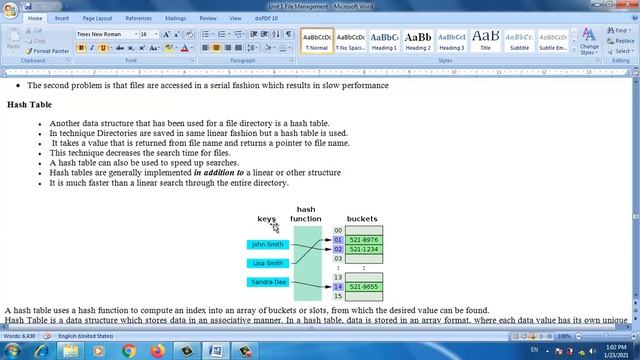The height and width of the screenshot is (360, 640).
Task: Click the Sort icon
Action: click(276, 34)
